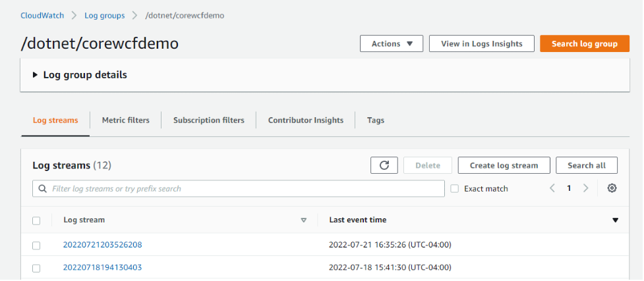Click View in Logs Insights button
644x281 pixels.
point(481,43)
